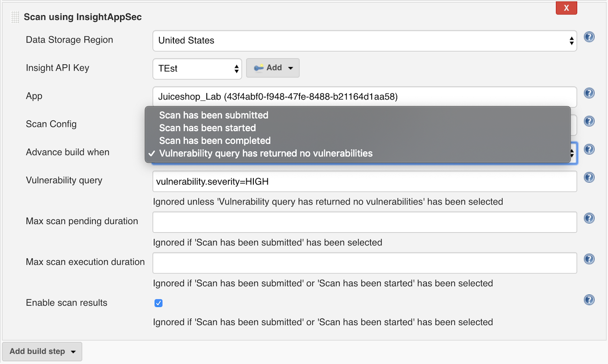
Task: Choose 'Scan has been started' option
Action: click(x=207, y=128)
